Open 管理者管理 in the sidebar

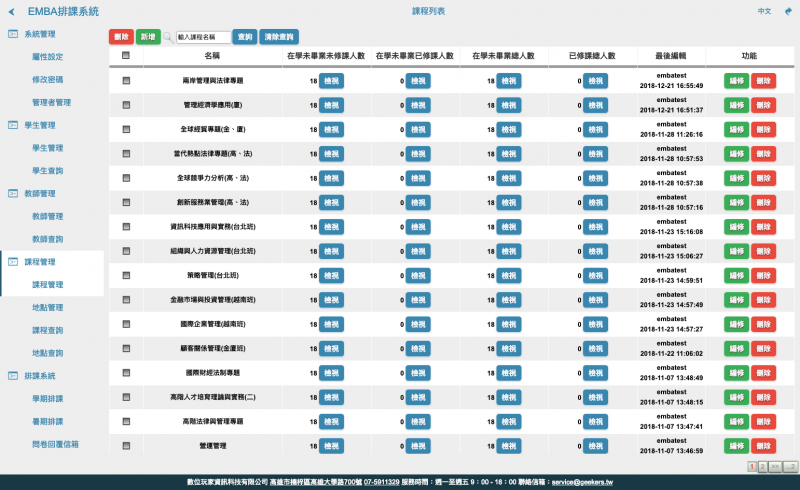[x=52, y=103]
